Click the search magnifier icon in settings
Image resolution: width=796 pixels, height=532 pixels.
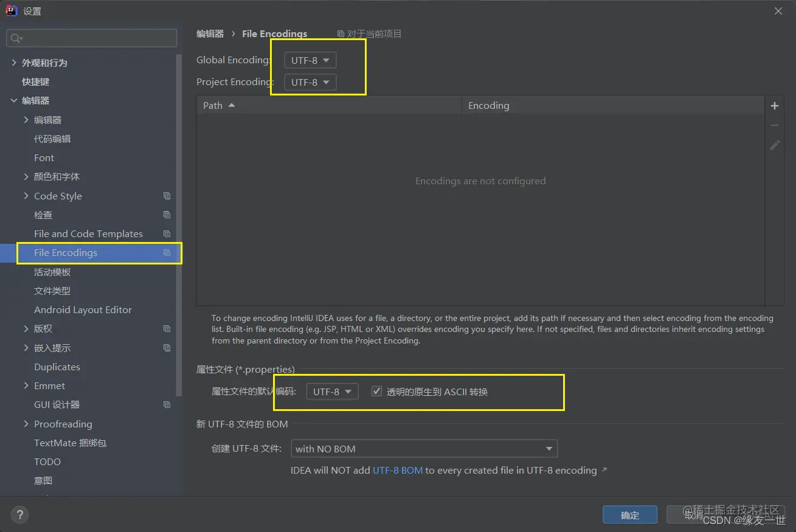[x=16, y=38]
